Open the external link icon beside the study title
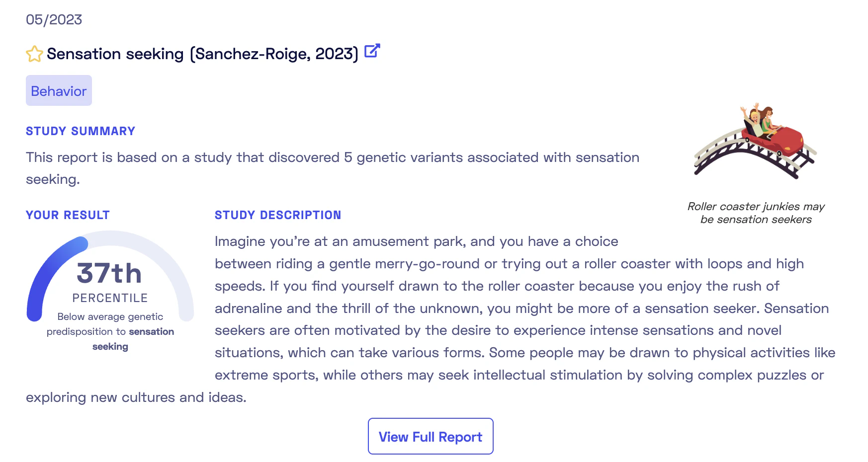Image resolution: width=868 pixels, height=462 pixels. click(x=371, y=51)
